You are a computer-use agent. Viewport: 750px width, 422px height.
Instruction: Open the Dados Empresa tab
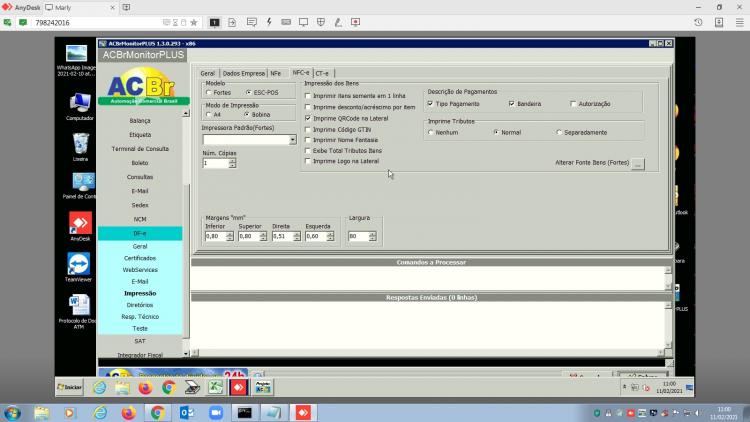[x=243, y=73]
